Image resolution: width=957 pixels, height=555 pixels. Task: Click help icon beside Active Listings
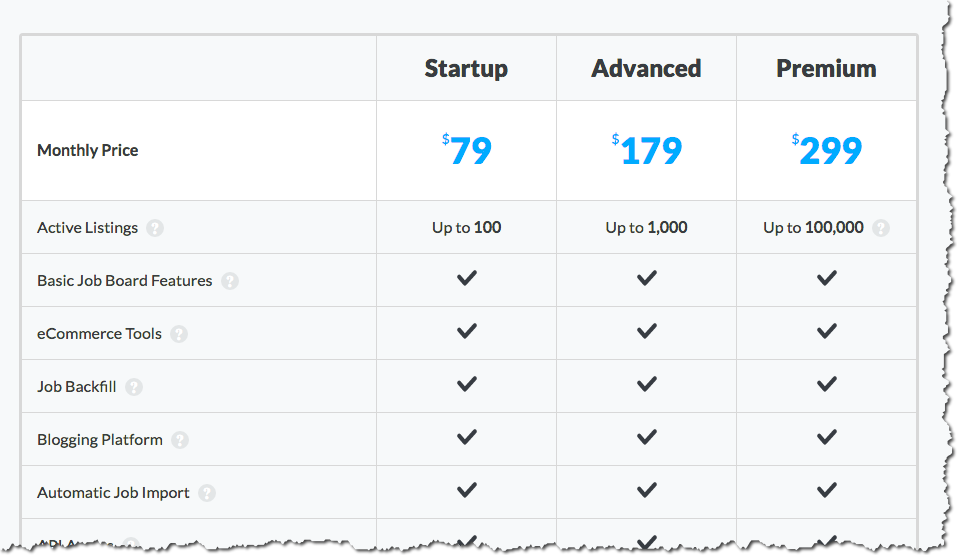click(155, 228)
